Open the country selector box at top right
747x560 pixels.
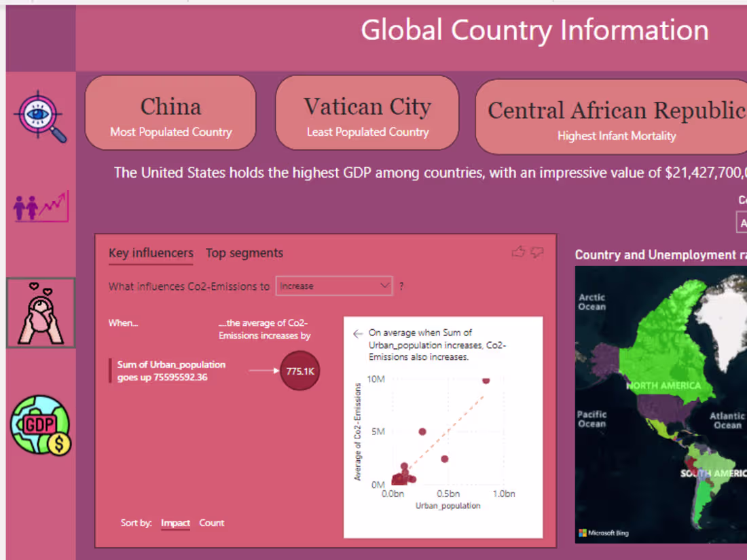742,223
